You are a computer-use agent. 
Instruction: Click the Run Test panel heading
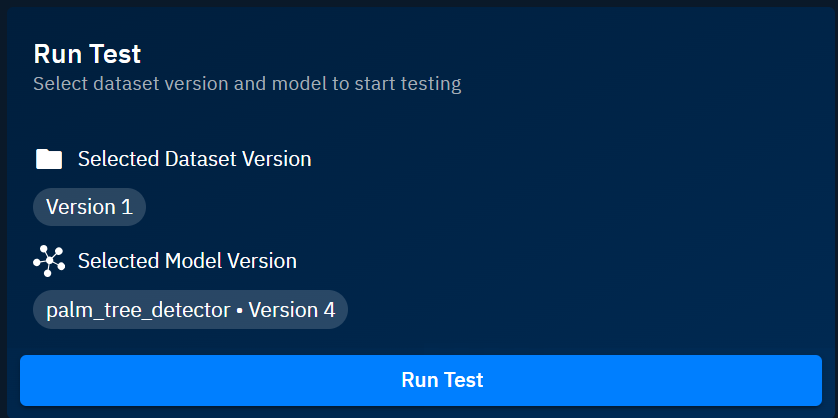coord(88,54)
